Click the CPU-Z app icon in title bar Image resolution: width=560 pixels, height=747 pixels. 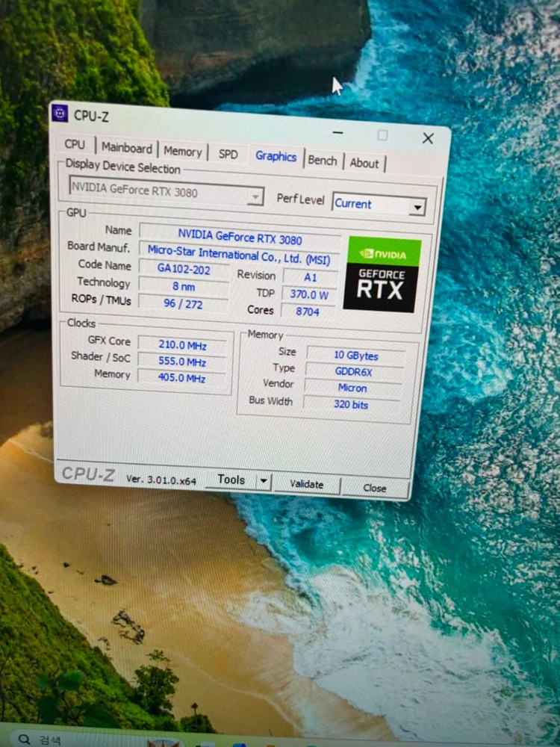(x=60, y=114)
